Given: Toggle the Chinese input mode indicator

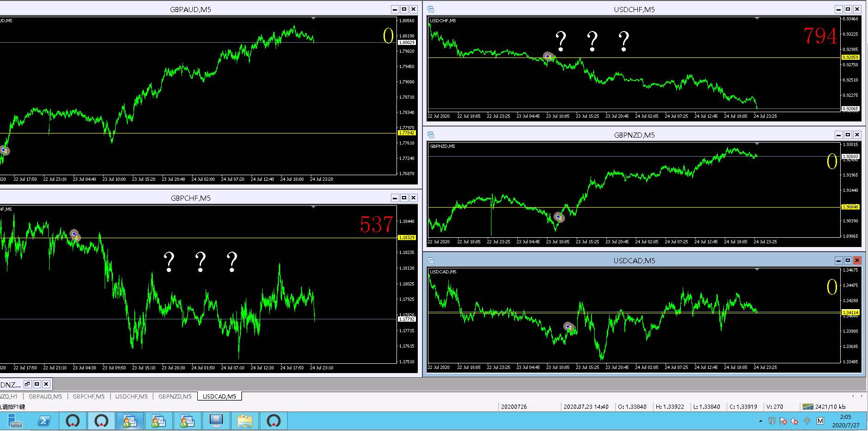Looking at the screenshot, I should [x=807, y=421].
